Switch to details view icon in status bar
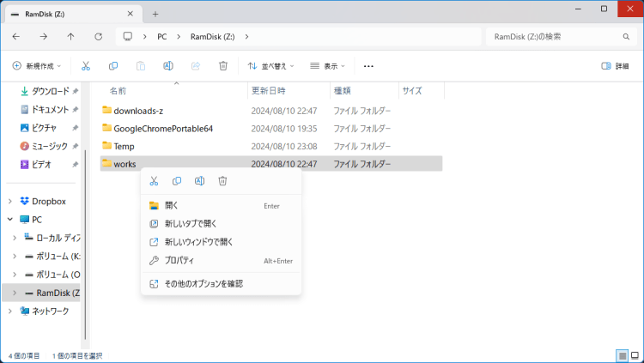 623,355
